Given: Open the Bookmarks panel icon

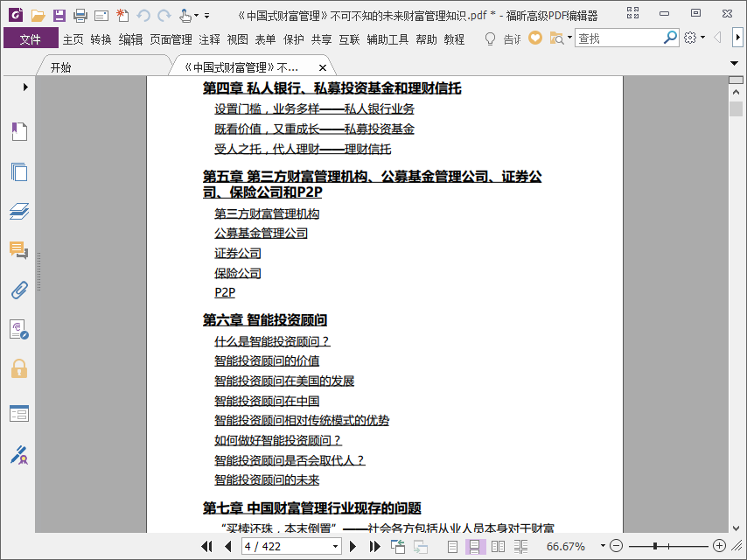Looking at the screenshot, I should click(x=19, y=131).
